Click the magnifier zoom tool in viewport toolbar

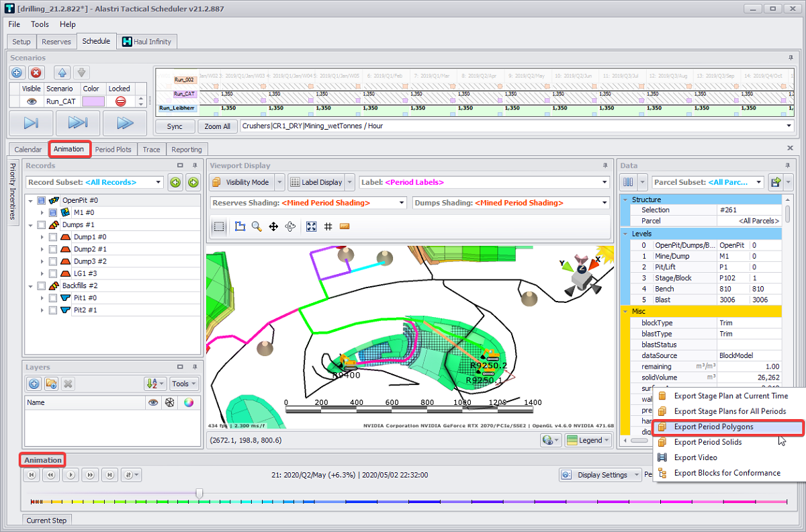coord(257,227)
